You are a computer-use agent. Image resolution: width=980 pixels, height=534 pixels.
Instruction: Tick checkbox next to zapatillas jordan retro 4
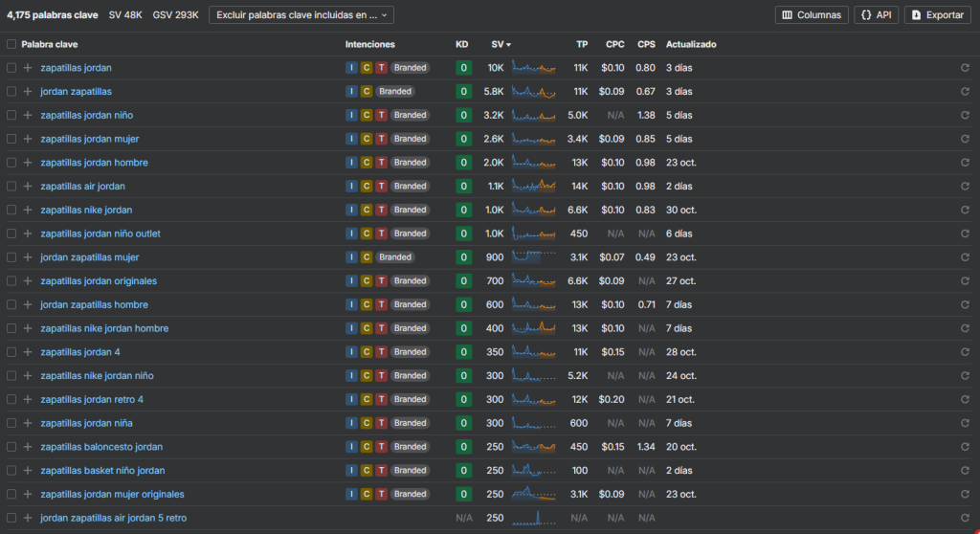tap(11, 399)
